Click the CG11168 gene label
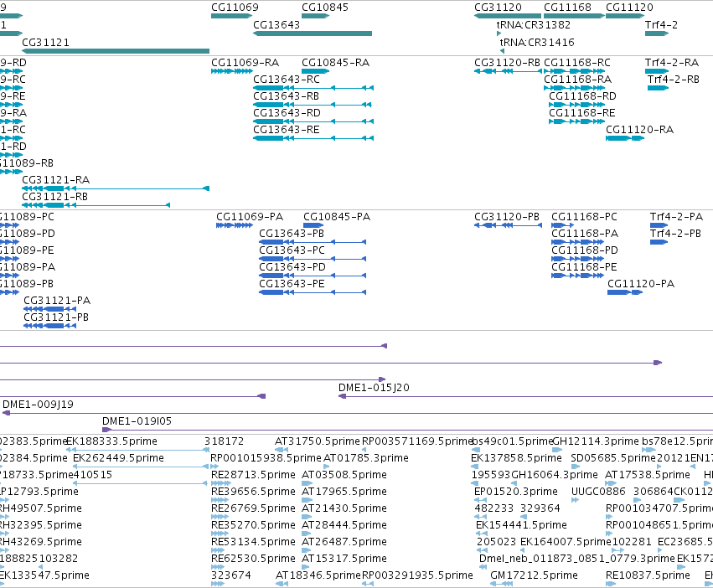Viewport: 713px width, 588px height. coord(567,8)
